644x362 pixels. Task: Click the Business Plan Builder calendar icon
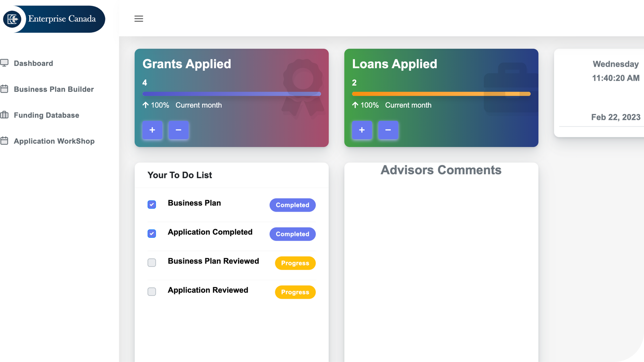[x=4, y=89]
